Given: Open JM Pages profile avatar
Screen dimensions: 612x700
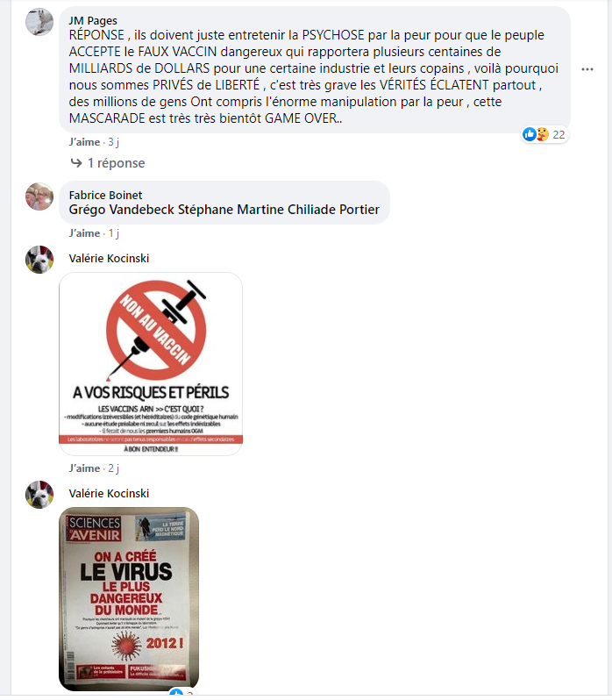Looking at the screenshot, I should 39,21.
